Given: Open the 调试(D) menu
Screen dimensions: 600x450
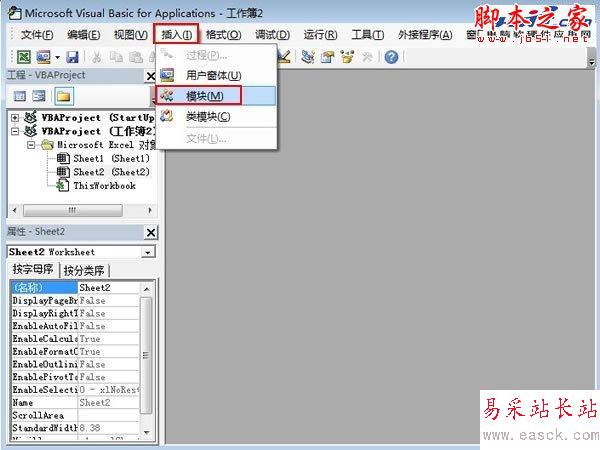Looking at the screenshot, I should (x=272, y=35).
